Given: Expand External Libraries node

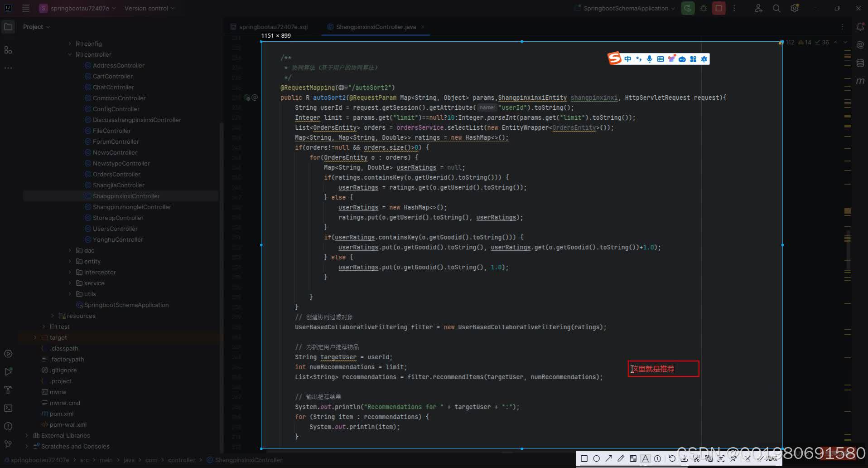Looking at the screenshot, I should pos(26,435).
